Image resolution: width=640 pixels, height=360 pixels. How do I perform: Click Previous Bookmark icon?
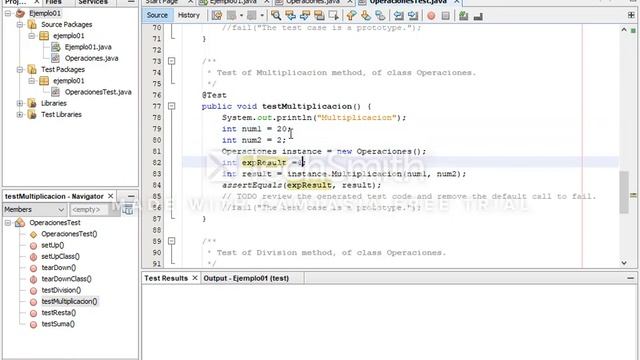pyautogui.click(x=351, y=16)
